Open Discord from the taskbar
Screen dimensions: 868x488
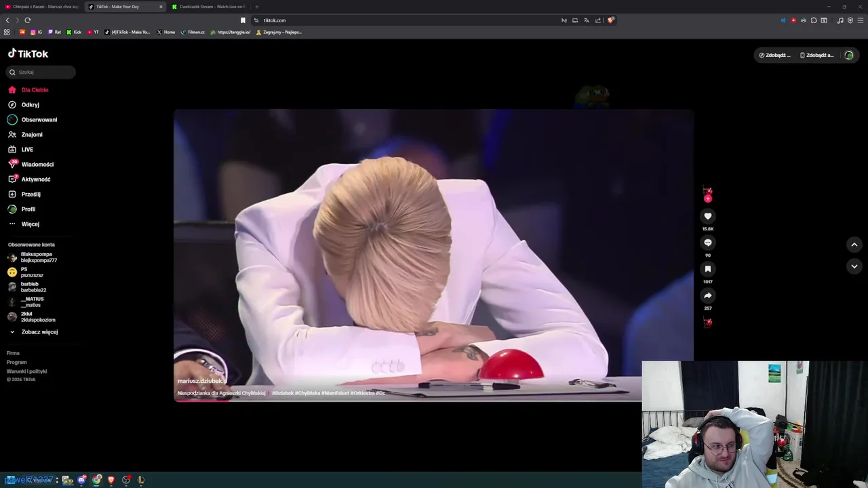82,480
